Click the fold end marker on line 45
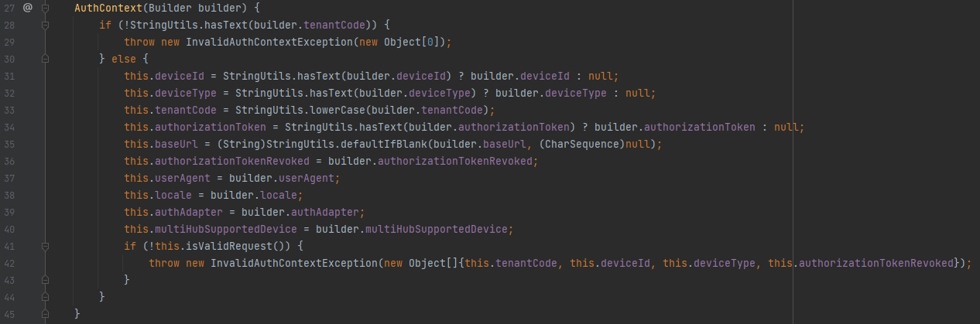Screen dimensions: 980x324 click(x=46, y=314)
